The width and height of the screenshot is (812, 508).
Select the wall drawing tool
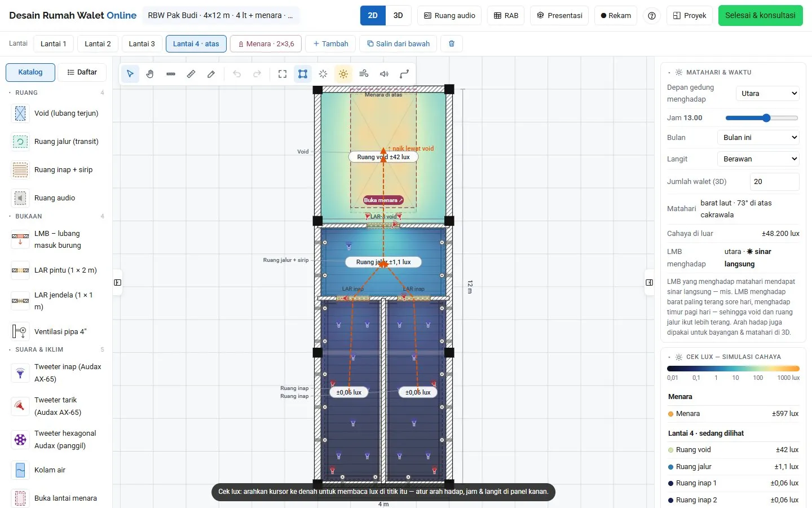[x=171, y=74]
